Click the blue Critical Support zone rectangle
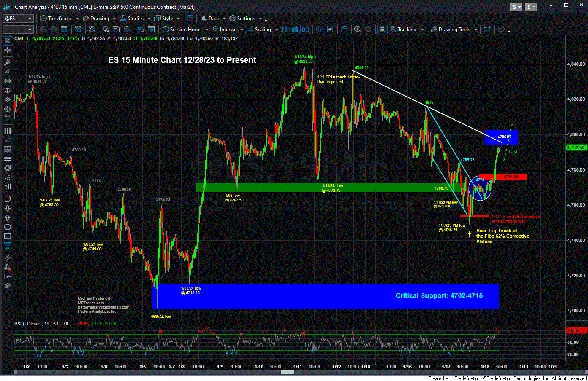Image resolution: width=588 pixels, height=381 pixels. 325,296
